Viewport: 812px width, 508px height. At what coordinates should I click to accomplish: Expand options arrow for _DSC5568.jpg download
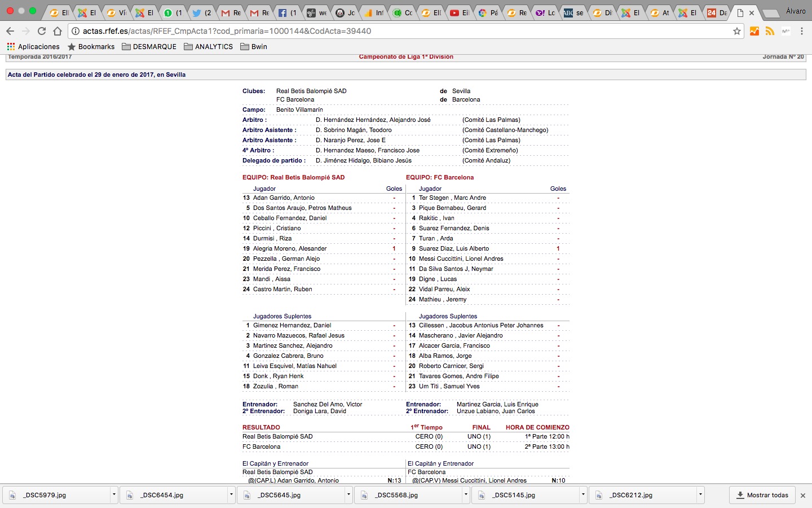tap(466, 495)
